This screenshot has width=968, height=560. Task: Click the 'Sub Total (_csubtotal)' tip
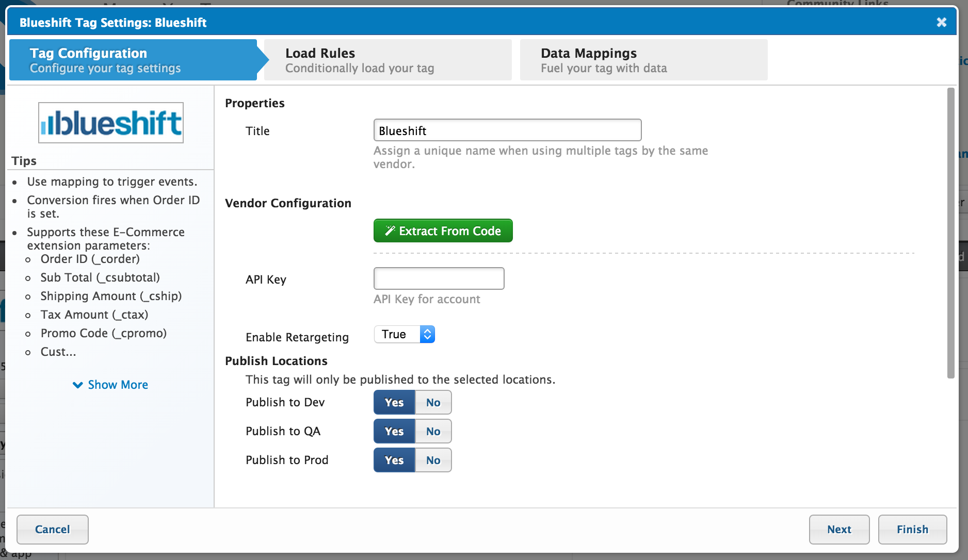click(x=100, y=277)
